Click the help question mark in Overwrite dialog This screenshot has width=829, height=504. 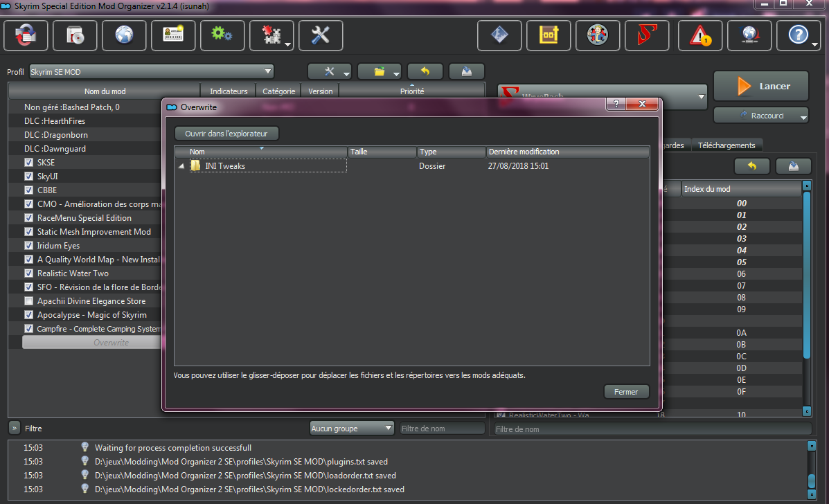click(x=616, y=104)
